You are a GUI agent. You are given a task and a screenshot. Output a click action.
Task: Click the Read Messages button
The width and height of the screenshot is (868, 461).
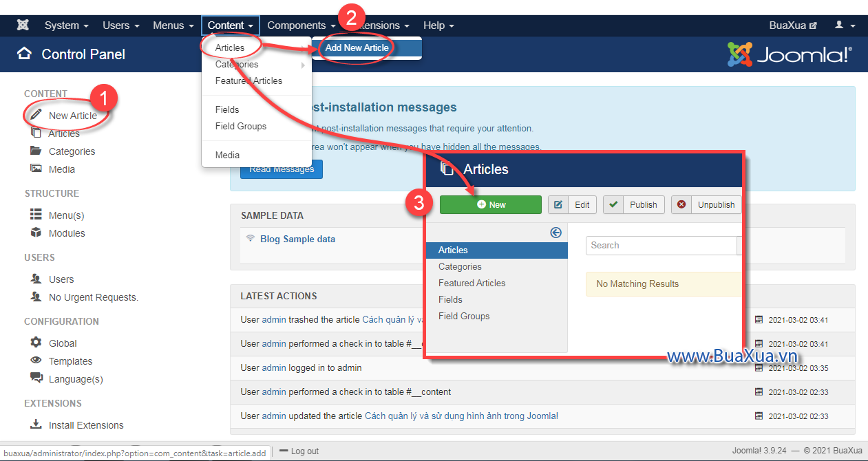click(x=282, y=169)
